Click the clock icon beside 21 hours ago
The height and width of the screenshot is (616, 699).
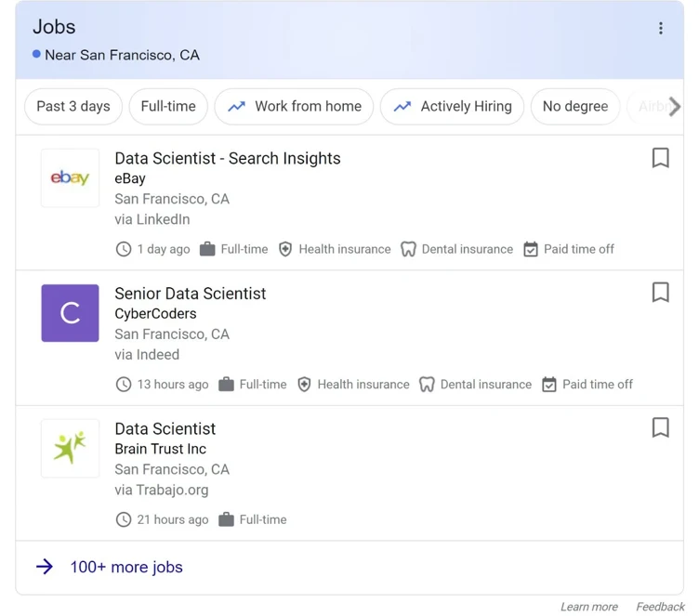coord(124,519)
